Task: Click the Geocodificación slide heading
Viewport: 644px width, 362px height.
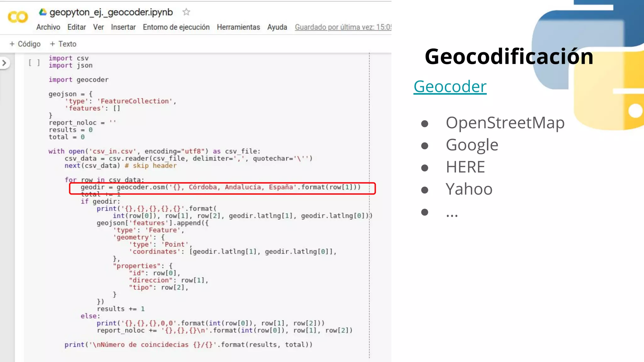Action: coord(509,57)
